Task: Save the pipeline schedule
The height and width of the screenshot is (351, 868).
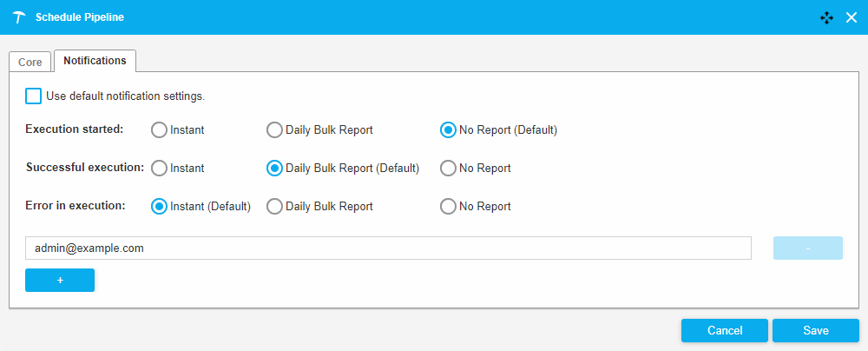Action: point(815,331)
